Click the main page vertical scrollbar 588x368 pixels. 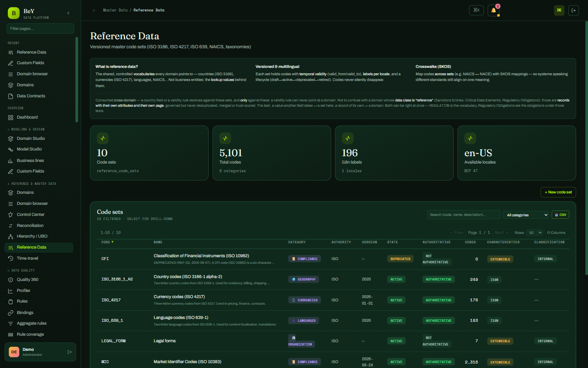pos(586,147)
